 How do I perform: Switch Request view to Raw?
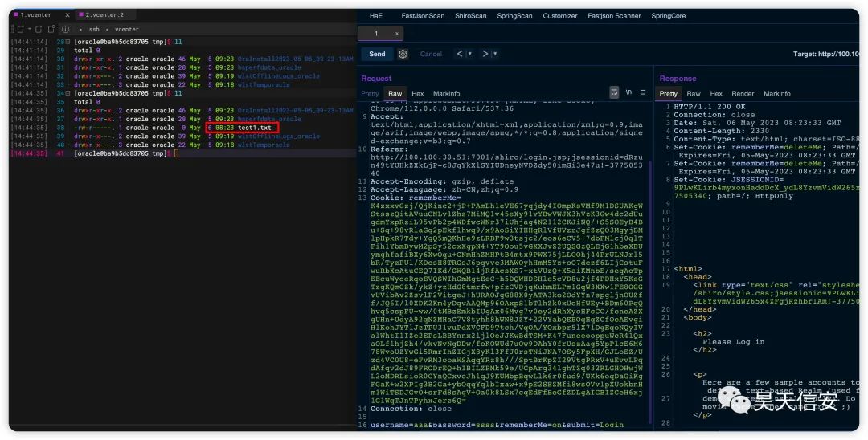point(395,93)
